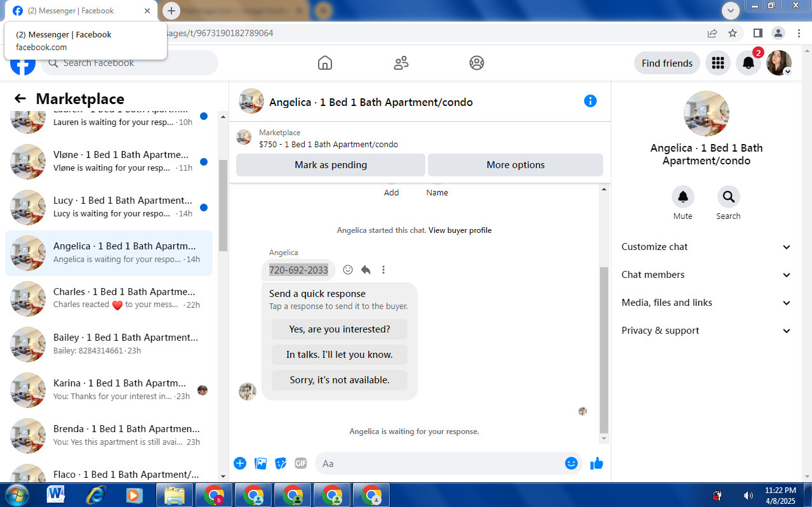
Task: Choose a GIF icon in composer
Action: click(x=301, y=463)
